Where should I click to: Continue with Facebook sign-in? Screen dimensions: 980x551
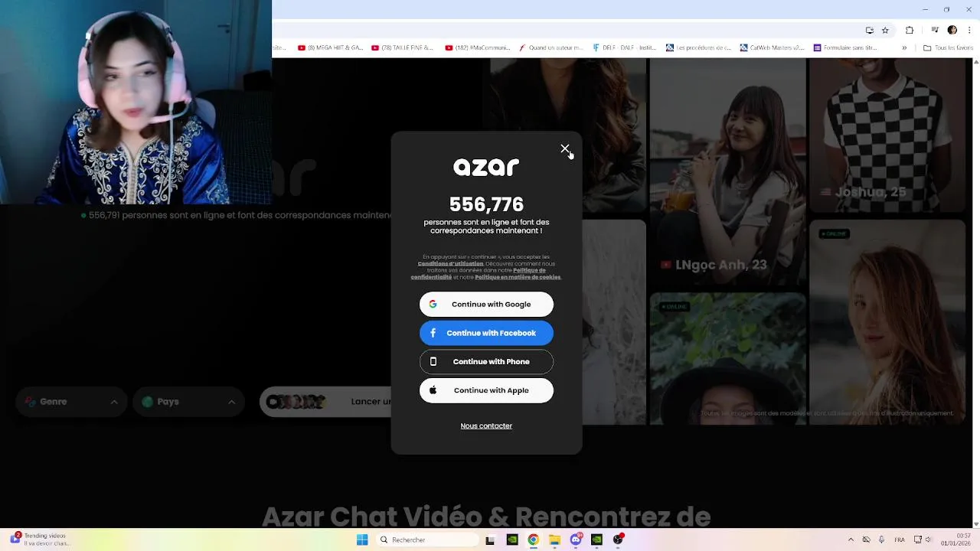tap(486, 333)
